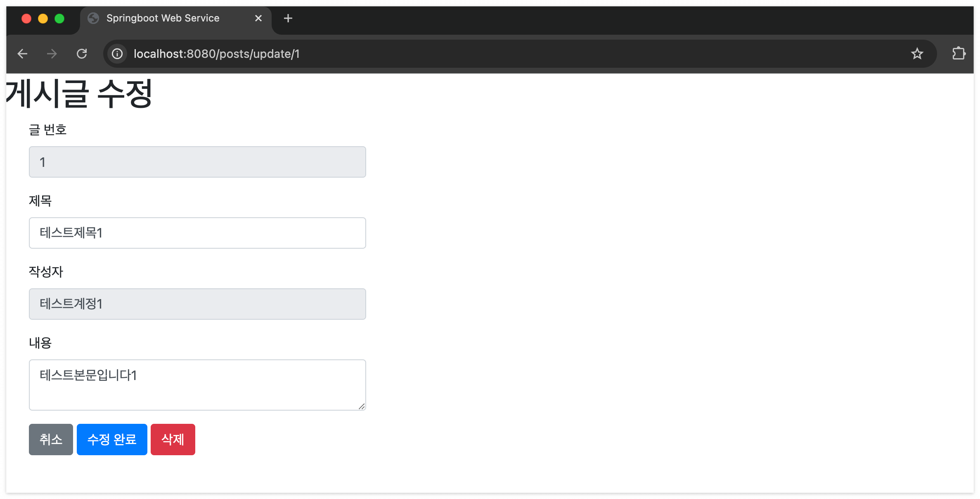
Task: Reload the current page
Action: click(x=82, y=54)
